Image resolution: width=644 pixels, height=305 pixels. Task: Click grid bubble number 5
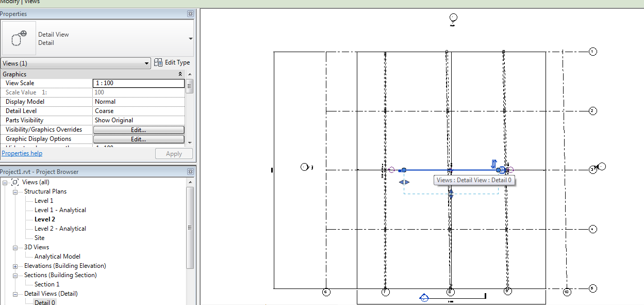tap(593, 288)
